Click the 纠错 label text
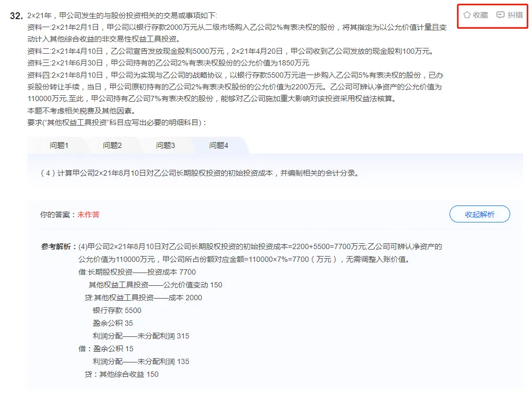This screenshot has width=532, height=396. pos(515,15)
